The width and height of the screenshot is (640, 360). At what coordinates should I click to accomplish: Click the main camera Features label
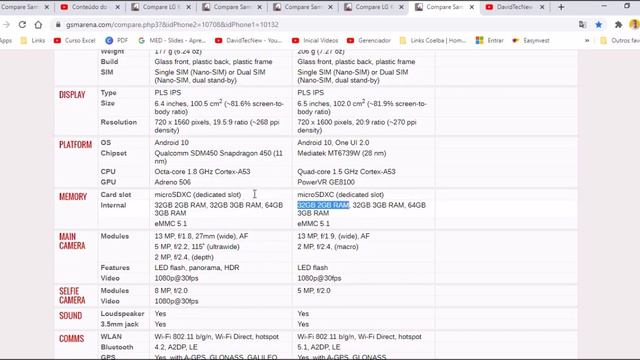(115, 268)
